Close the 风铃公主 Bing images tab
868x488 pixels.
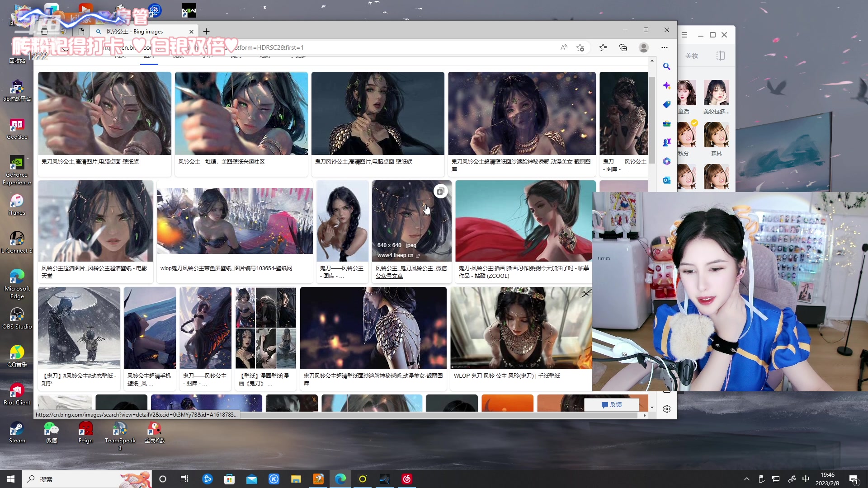[191, 32]
